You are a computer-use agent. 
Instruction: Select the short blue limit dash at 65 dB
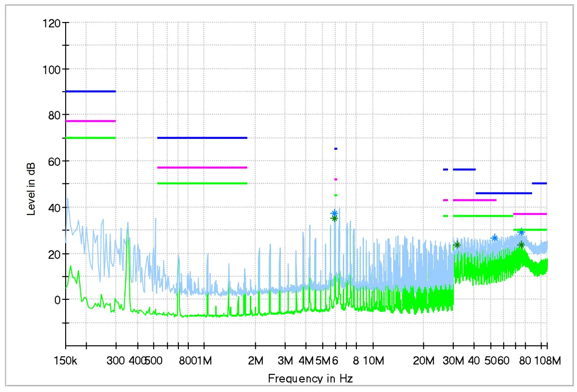pyautogui.click(x=336, y=149)
